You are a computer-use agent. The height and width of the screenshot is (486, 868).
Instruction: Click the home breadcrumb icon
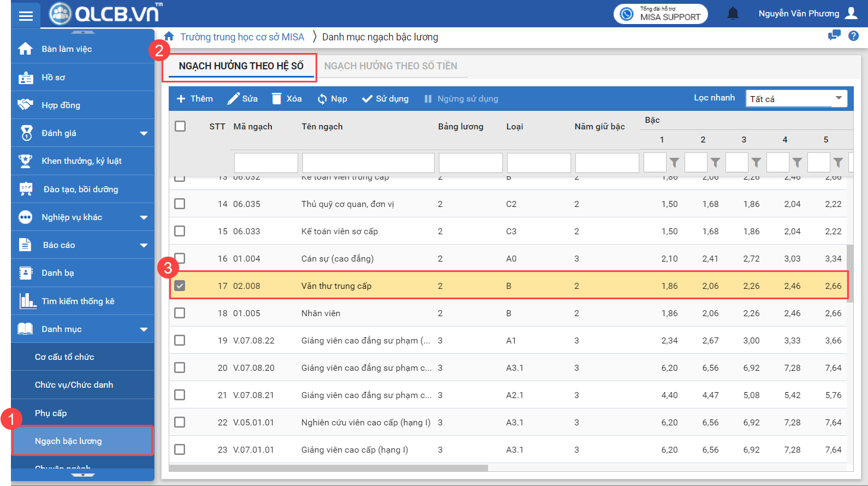pyautogui.click(x=169, y=37)
